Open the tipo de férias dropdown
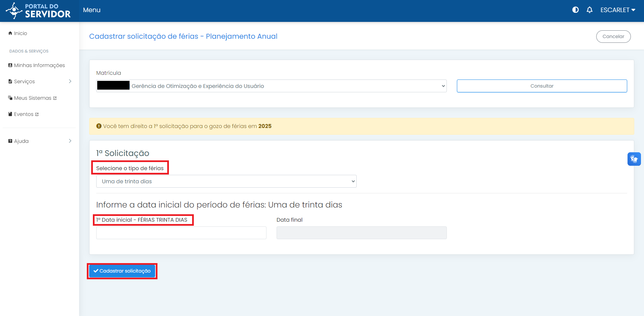This screenshot has height=316, width=644. coord(226,181)
